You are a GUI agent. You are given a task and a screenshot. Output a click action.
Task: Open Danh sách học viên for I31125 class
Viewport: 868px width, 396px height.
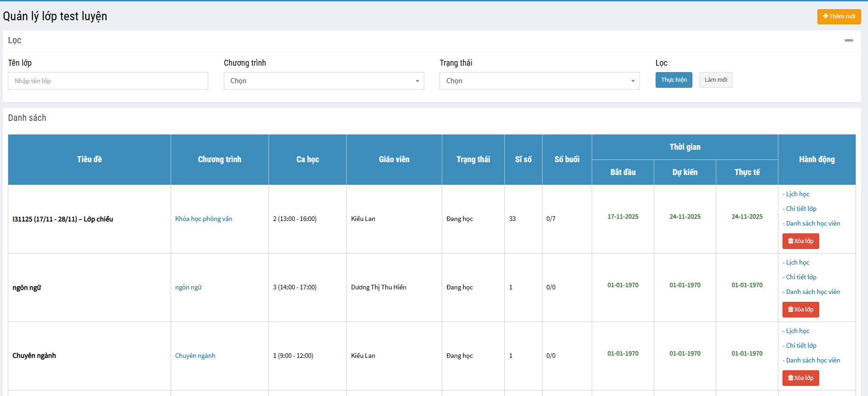point(813,224)
